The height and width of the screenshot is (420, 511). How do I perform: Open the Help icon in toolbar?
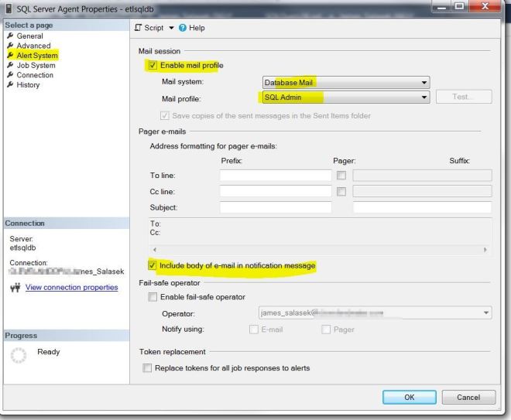coord(183,28)
